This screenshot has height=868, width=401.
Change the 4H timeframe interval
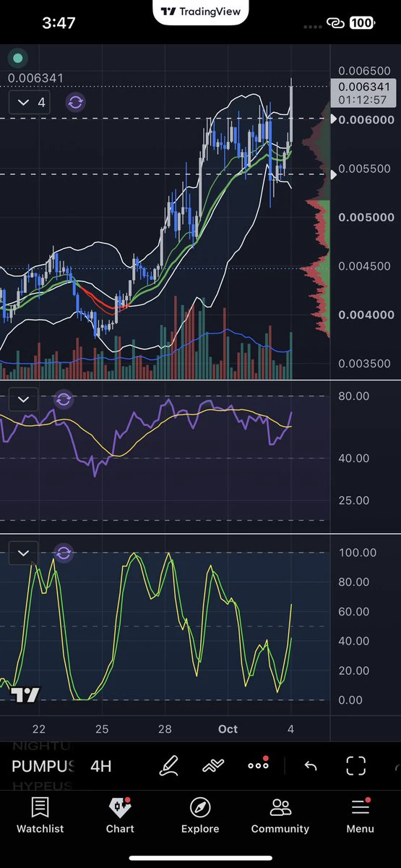click(101, 766)
